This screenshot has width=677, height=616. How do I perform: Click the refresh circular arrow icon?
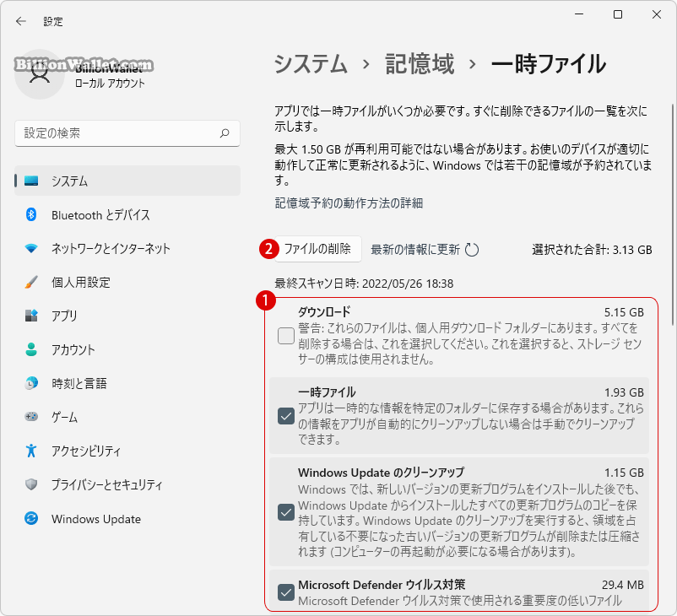coord(472,250)
